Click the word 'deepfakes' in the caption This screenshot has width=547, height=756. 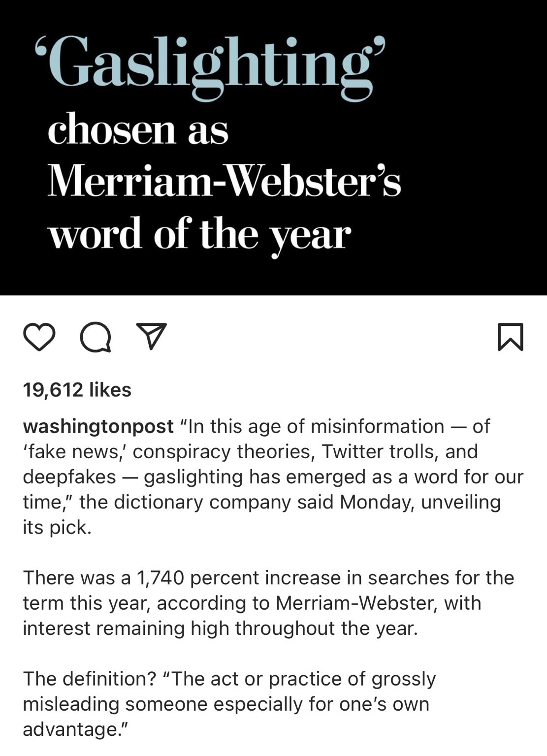[69, 476]
